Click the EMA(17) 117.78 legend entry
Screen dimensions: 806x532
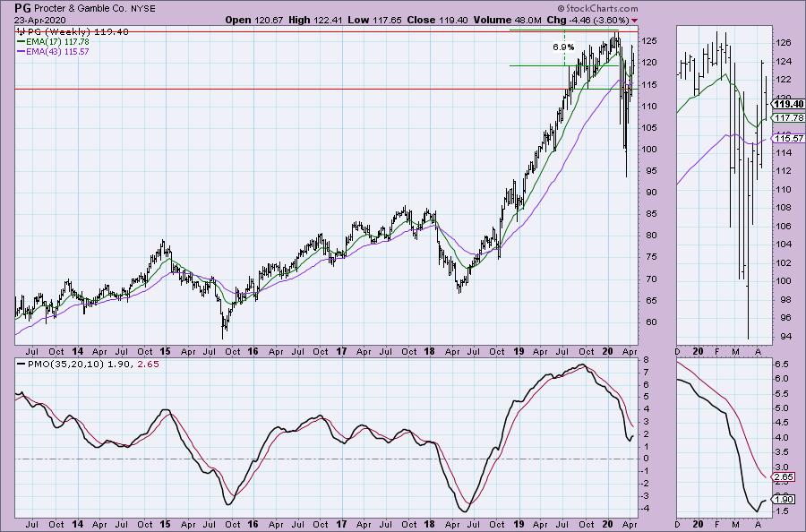click(x=53, y=41)
